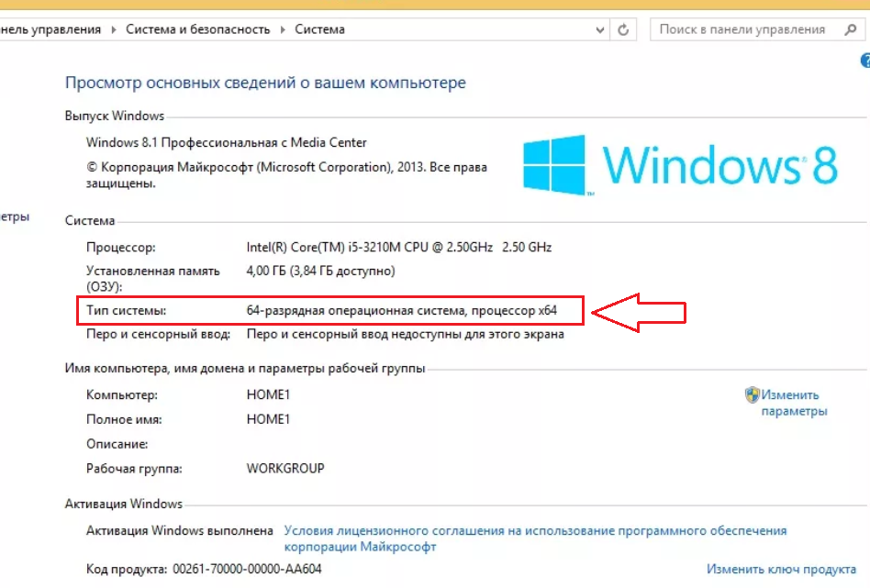This screenshot has width=870, height=588.
Task: Expand arrow before Система и безопасность breadcrumb
Action: pos(113,30)
